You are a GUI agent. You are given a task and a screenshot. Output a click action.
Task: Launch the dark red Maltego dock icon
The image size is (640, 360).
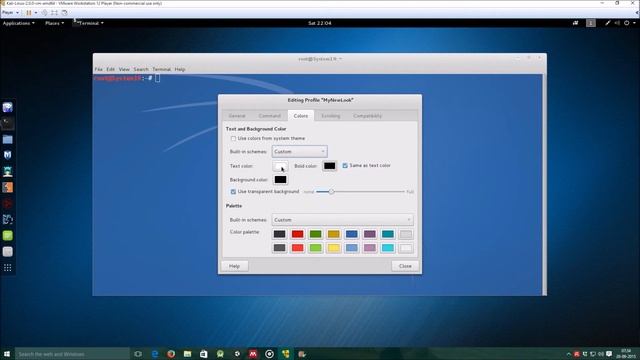[8, 203]
